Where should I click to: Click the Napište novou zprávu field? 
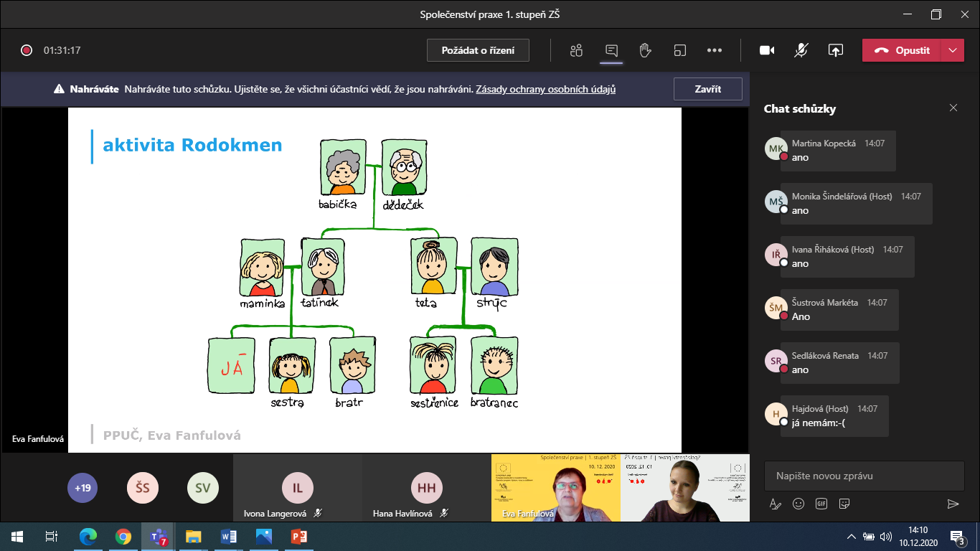864,476
